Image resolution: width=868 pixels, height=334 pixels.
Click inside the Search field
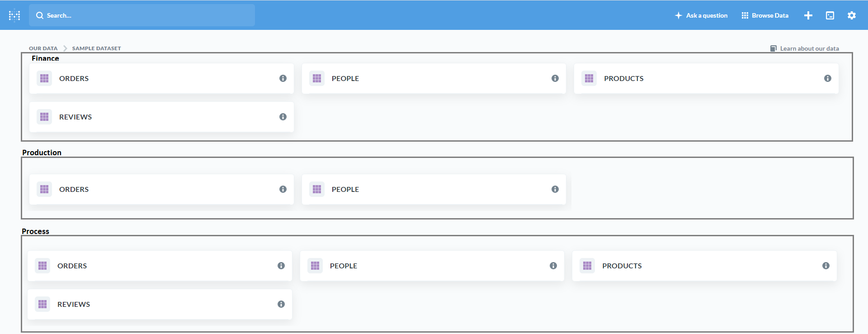[142, 15]
